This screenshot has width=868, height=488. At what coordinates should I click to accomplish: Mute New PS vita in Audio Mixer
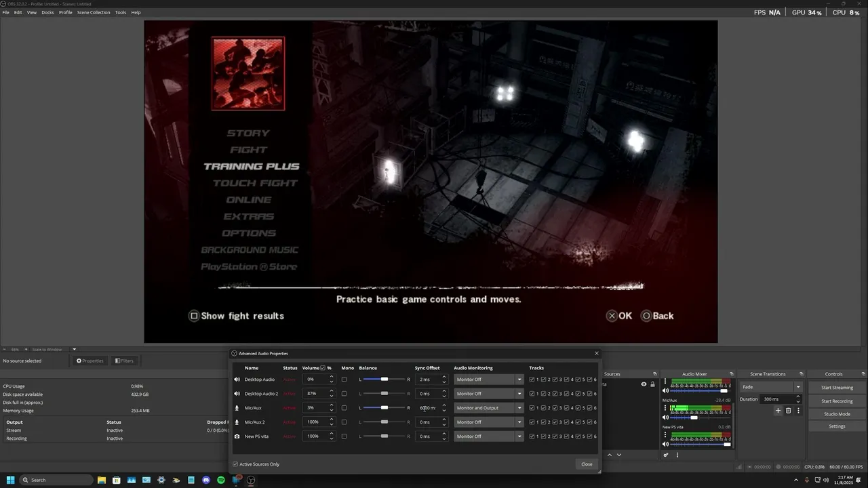pos(665,445)
